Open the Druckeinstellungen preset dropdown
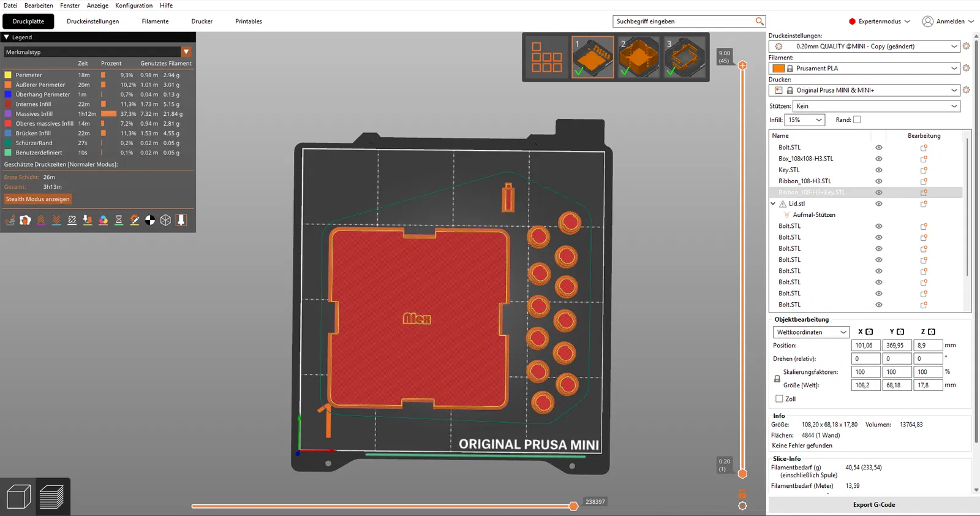The image size is (980, 516). [x=864, y=46]
